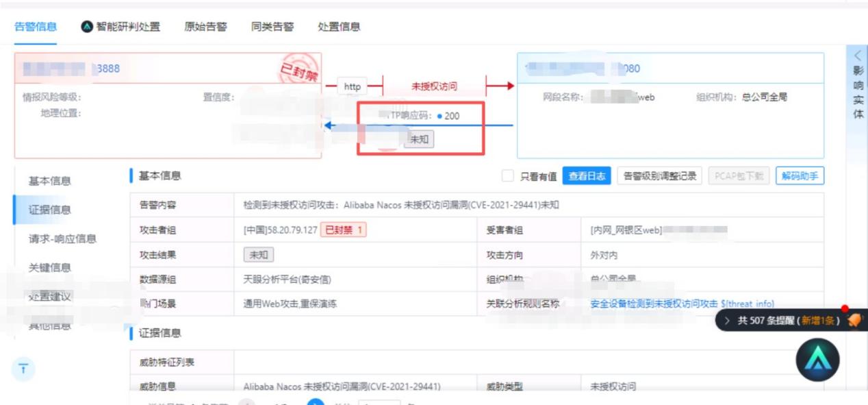
Task: Click the bell icon on reminders bar
Action: tap(853, 321)
